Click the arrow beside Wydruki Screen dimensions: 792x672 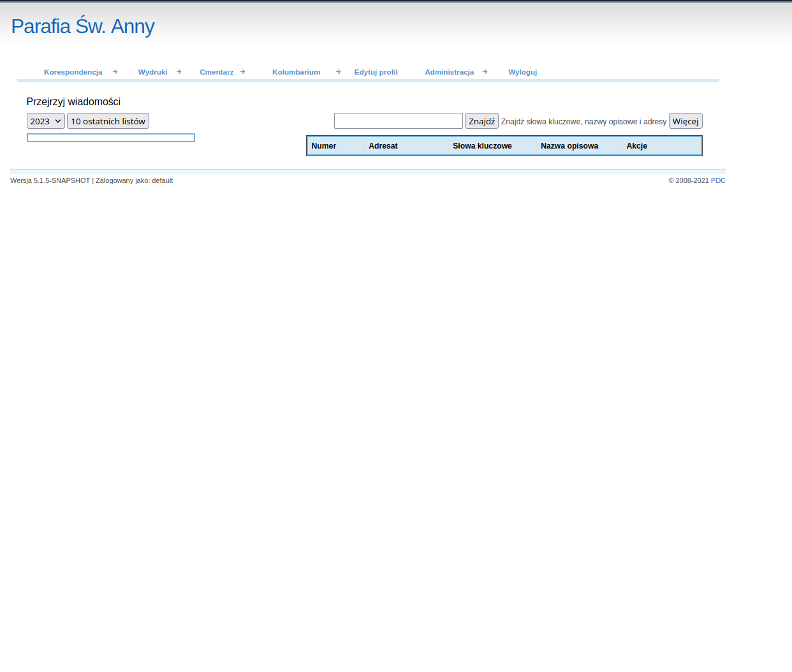coord(179,72)
